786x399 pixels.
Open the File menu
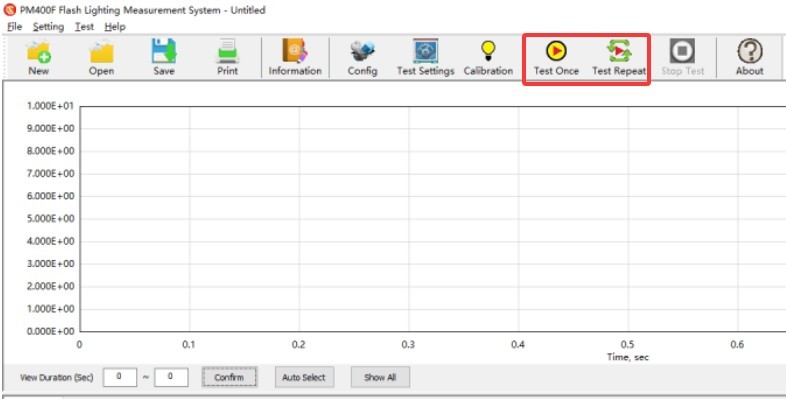[15, 27]
